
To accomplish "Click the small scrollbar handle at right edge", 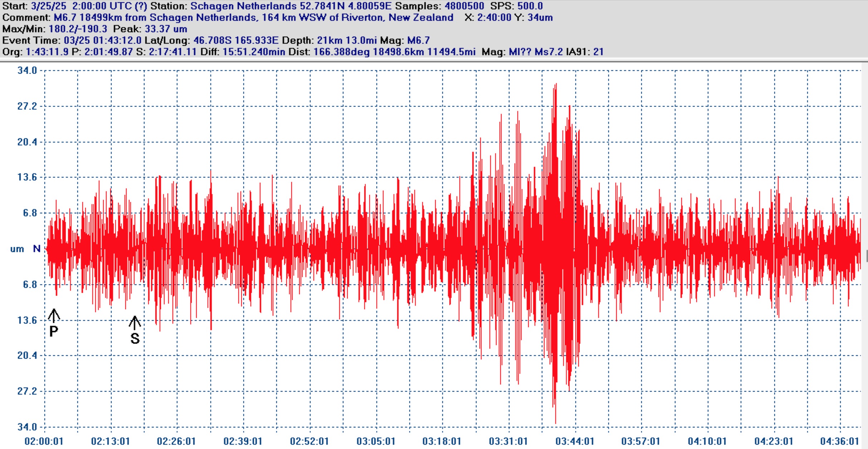I will pos(867,256).
